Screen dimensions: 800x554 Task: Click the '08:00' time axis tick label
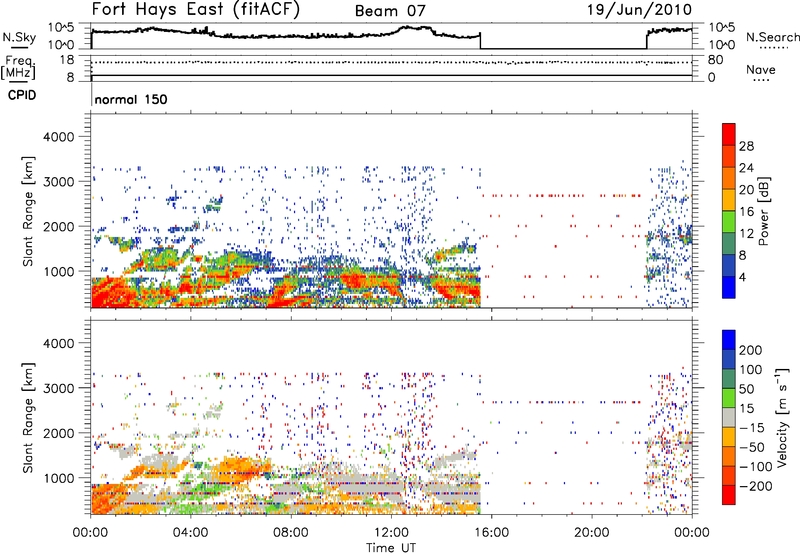click(x=290, y=533)
